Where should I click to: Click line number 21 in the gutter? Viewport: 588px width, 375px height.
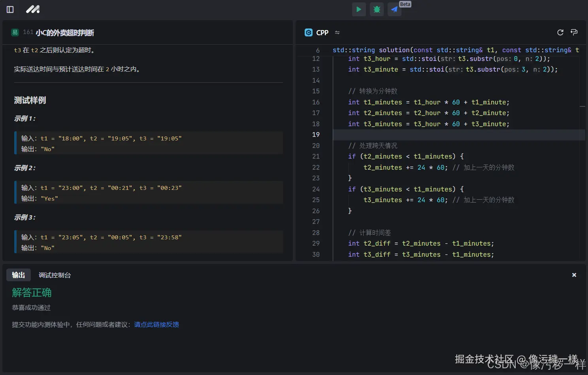point(316,157)
